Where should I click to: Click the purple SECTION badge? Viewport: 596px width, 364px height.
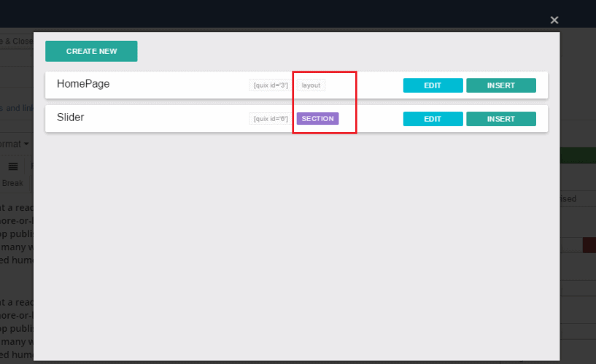pyautogui.click(x=317, y=119)
